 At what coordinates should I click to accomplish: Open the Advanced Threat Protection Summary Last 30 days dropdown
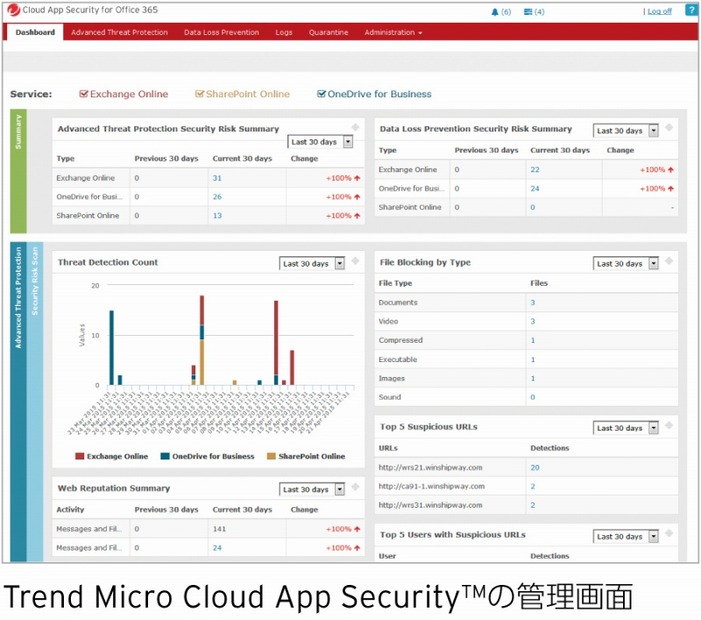pyautogui.click(x=320, y=142)
